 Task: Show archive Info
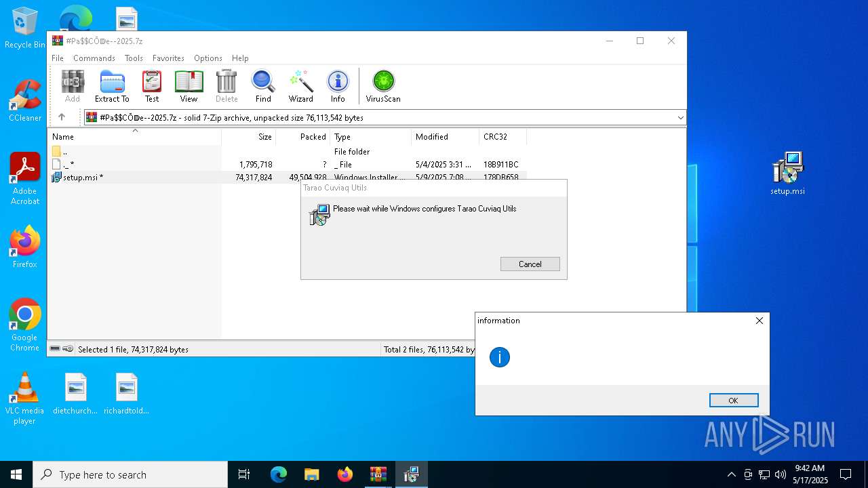(x=338, y=86)
